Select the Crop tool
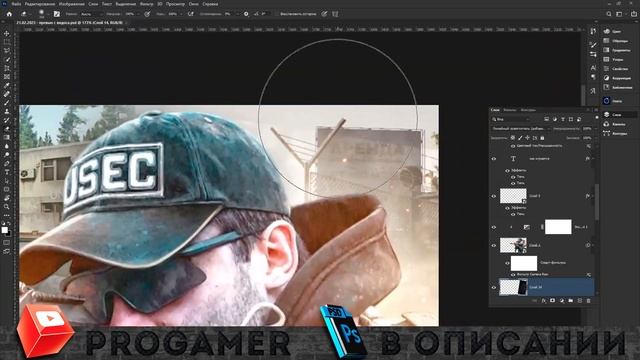Screen dimensions: 640x360 (x=7, y=68)
